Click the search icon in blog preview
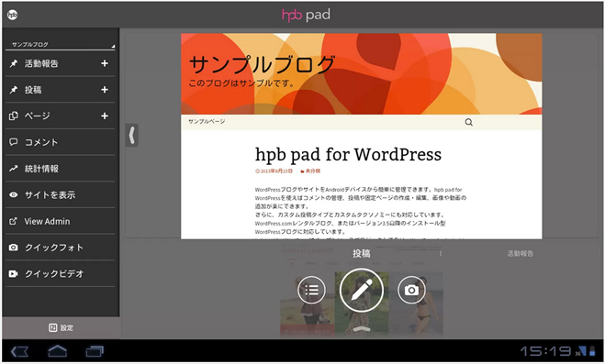 coord(469,123)
